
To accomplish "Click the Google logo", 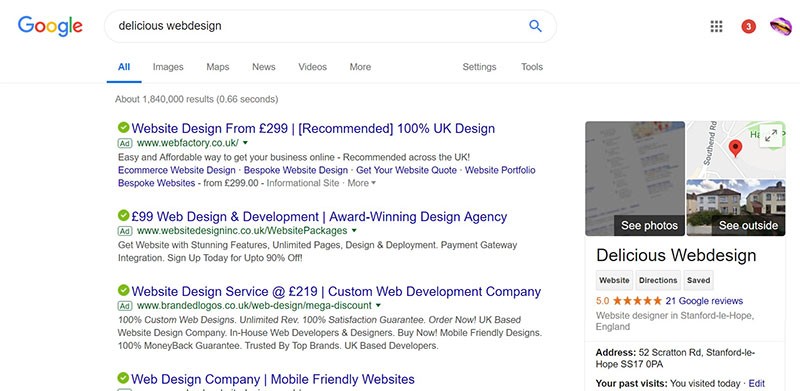I will [50, 27].
